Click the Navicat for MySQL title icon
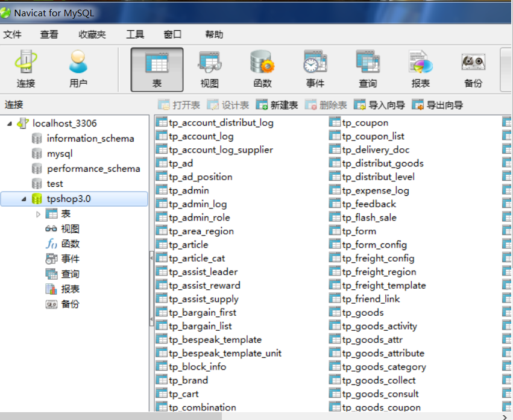The height and width of the screenshot is (420, 513). point(5,13)
